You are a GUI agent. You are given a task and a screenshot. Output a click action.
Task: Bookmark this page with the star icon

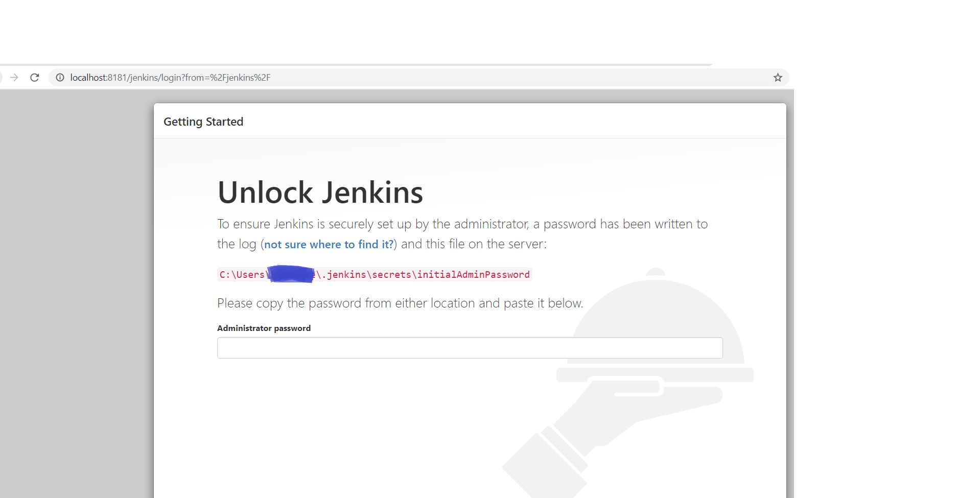(x=778, y=78)
